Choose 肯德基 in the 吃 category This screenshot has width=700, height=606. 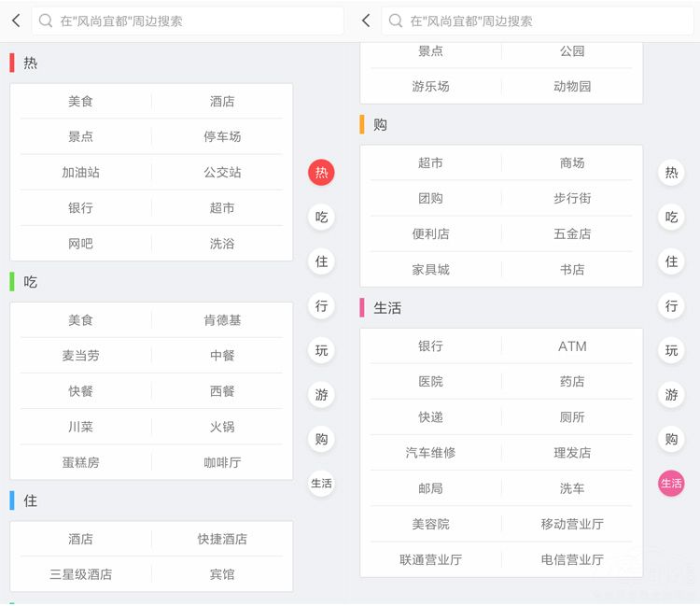point(222,320)
